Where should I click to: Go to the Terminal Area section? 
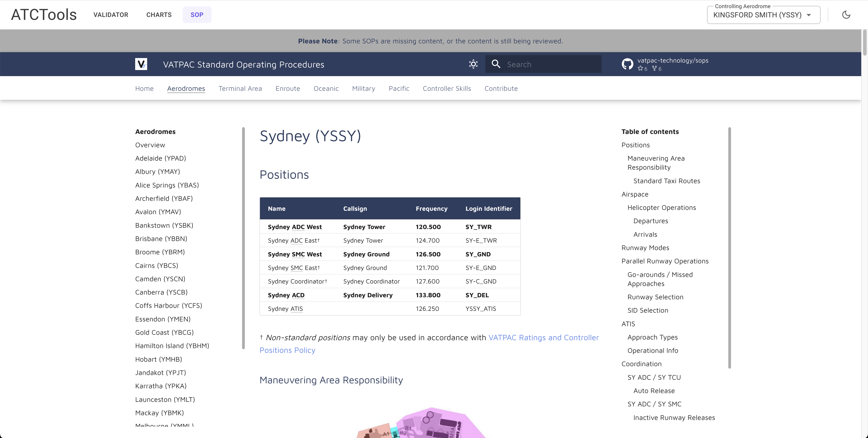[240, 89]
